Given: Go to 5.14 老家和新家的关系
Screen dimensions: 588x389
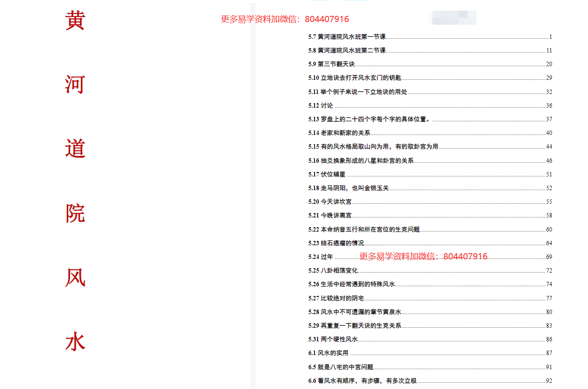Looking at the screenshot, I should [x=339, y=133].
